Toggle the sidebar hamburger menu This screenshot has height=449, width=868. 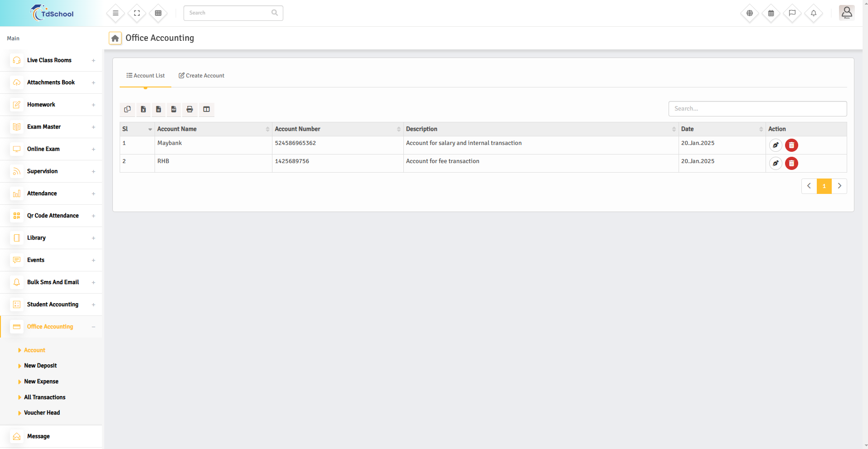(116, 13)
